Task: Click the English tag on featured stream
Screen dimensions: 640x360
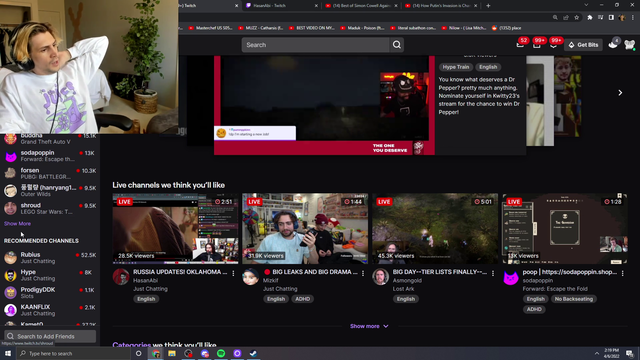Action: pyautogui.click(x=488, y=67)
